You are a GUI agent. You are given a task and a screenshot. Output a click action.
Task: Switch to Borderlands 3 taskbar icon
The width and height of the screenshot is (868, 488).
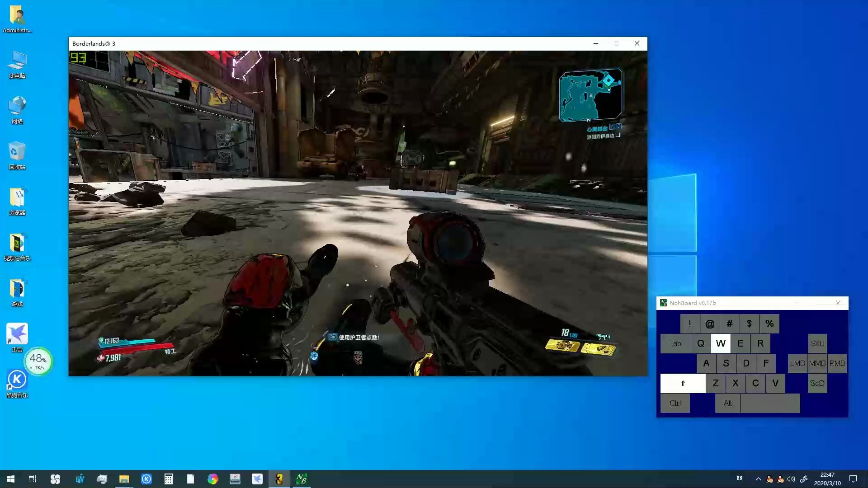279,479
